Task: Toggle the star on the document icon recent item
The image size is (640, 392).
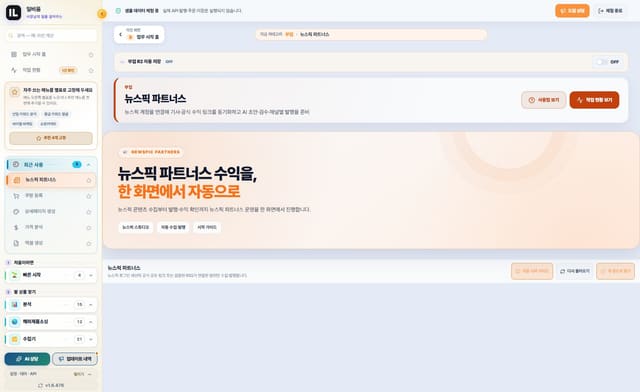Action: (89, 243)
